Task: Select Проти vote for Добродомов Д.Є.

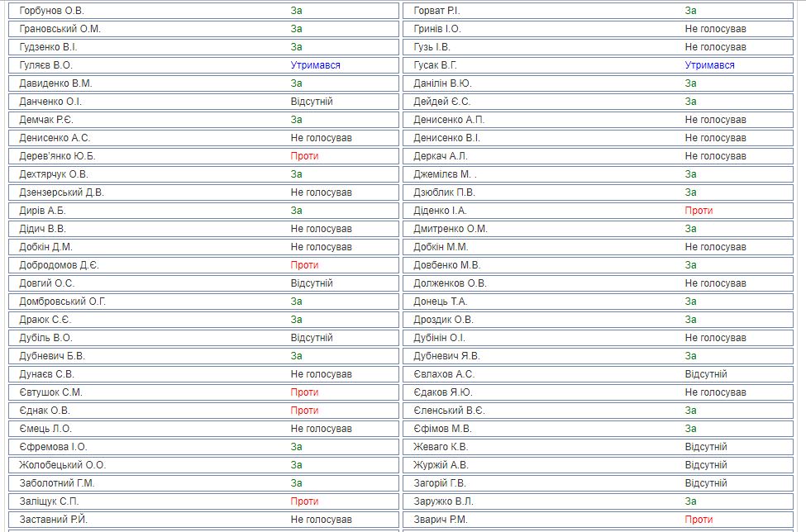Action: click(x=304, y=265)
